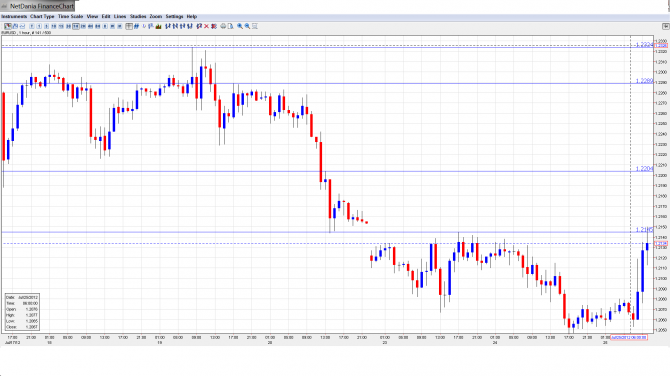Toggle the crosshair grid icon in toolbar

129,26
